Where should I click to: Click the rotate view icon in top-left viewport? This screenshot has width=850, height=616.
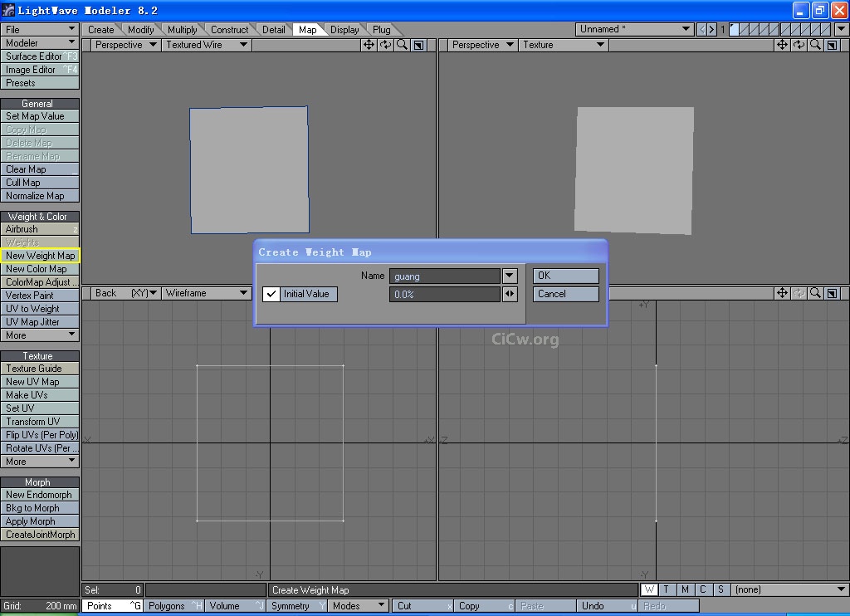(385, 45)
